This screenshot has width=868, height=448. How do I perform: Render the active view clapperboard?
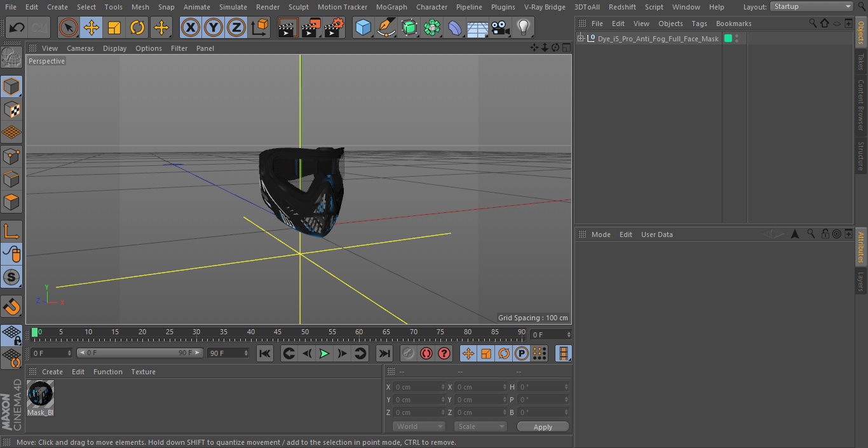click(288, 27)
